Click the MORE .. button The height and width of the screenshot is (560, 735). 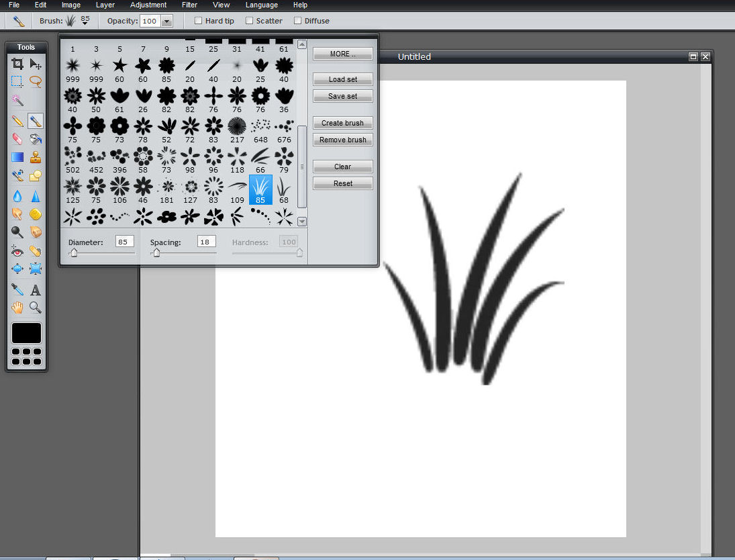(342, 54)
